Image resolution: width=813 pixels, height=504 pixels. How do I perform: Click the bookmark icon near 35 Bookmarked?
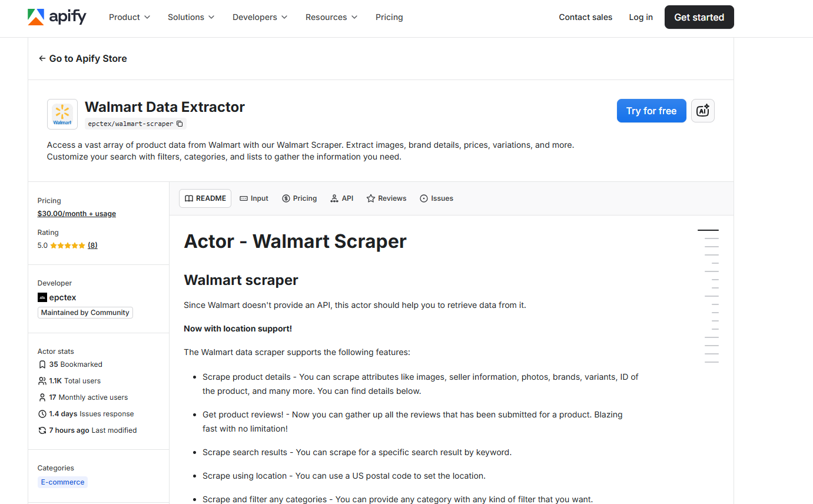42,364
